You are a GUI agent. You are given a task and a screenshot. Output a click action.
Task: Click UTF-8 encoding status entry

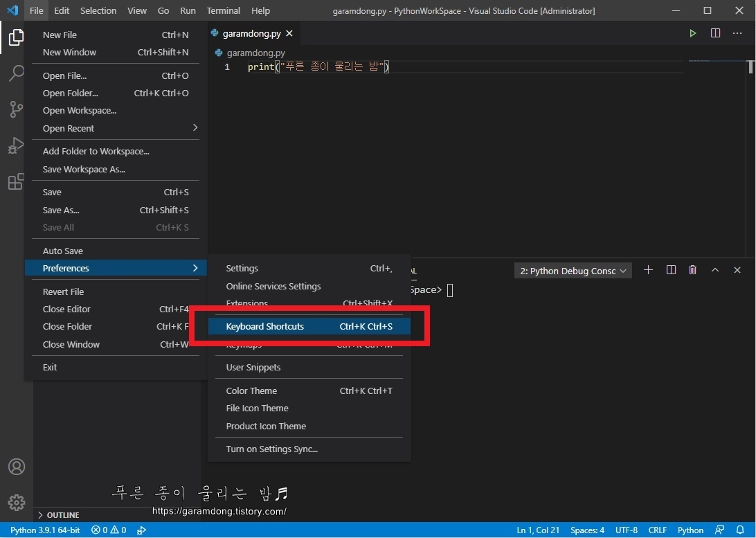(627, 530)
